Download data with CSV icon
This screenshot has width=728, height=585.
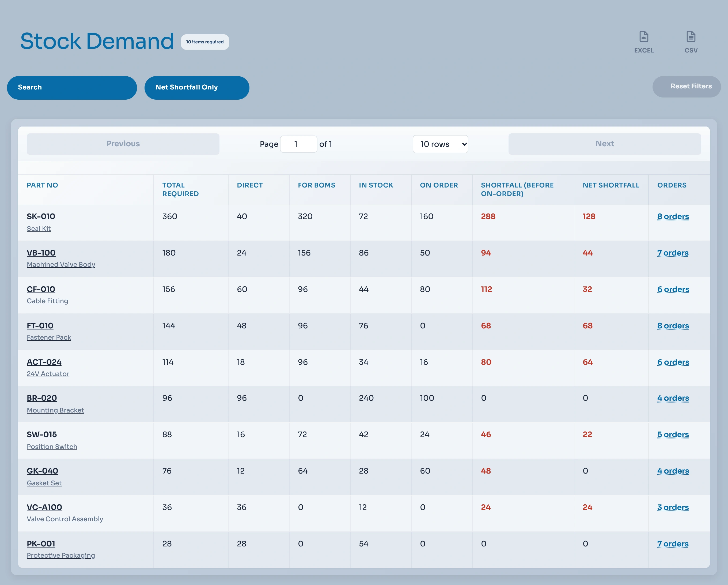pyautogui.click(x=691, y=42)
